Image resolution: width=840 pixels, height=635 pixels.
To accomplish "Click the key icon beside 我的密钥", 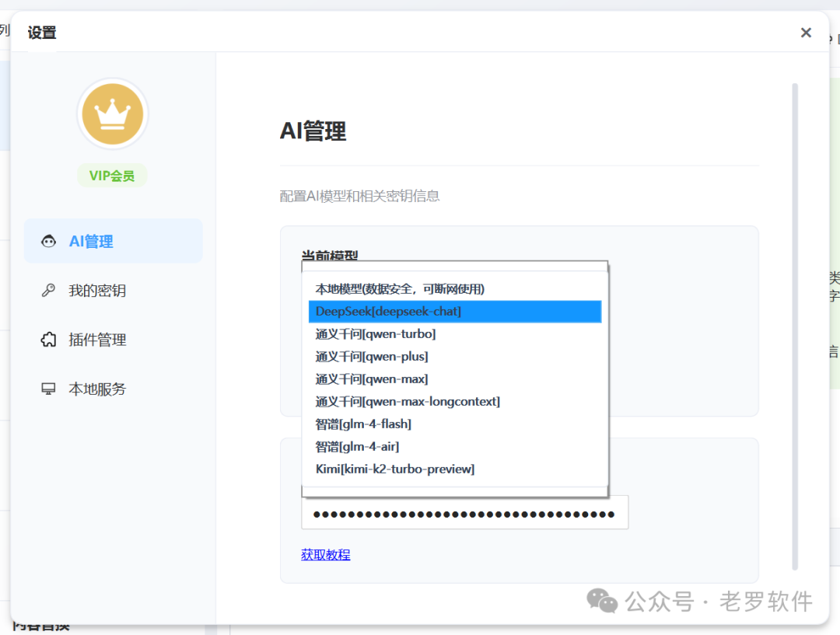I will (x=49, y=290).
